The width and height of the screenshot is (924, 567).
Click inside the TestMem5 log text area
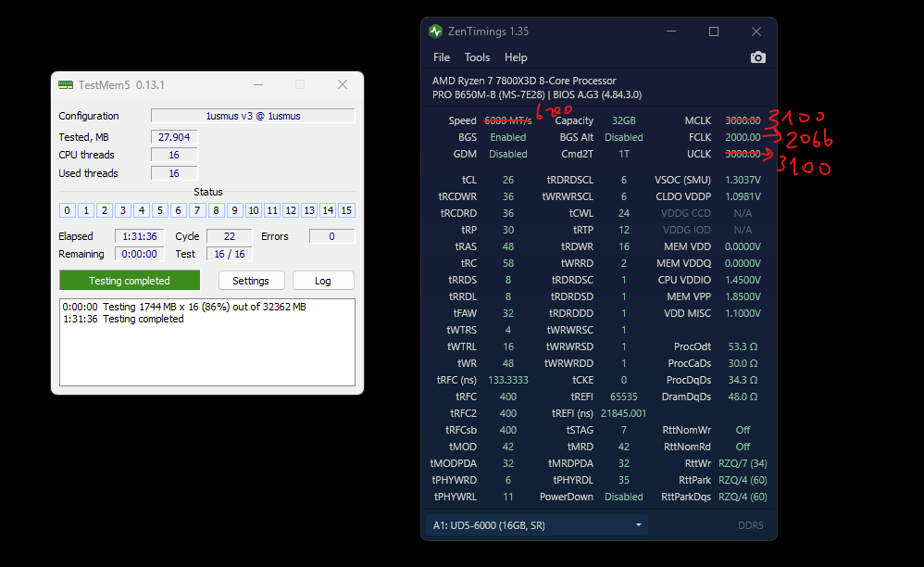tap(207, 343)
